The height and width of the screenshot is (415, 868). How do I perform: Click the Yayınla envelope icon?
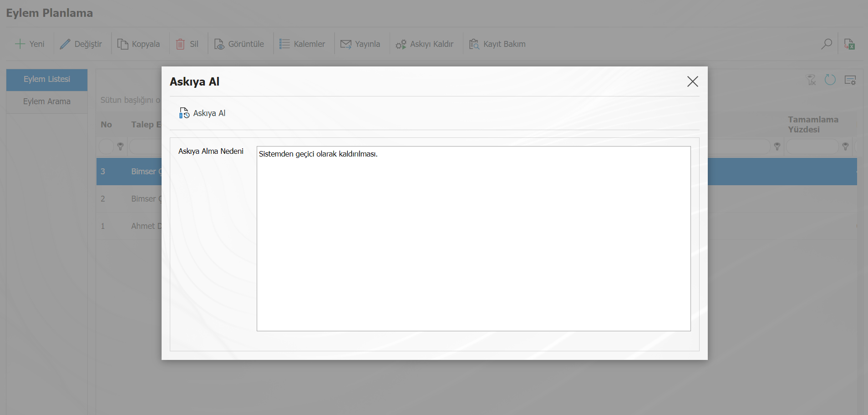pyautogui.click(x=346, y=44)
